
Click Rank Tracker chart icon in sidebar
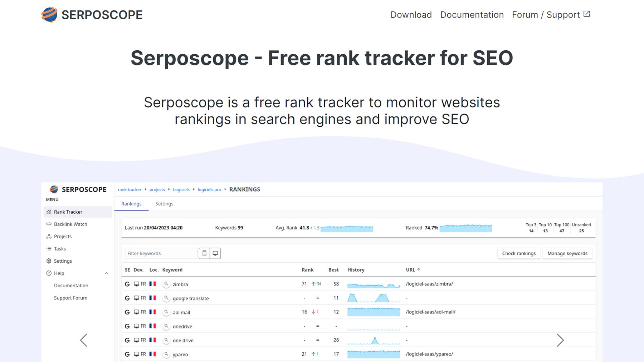click(x=49, y=212)
